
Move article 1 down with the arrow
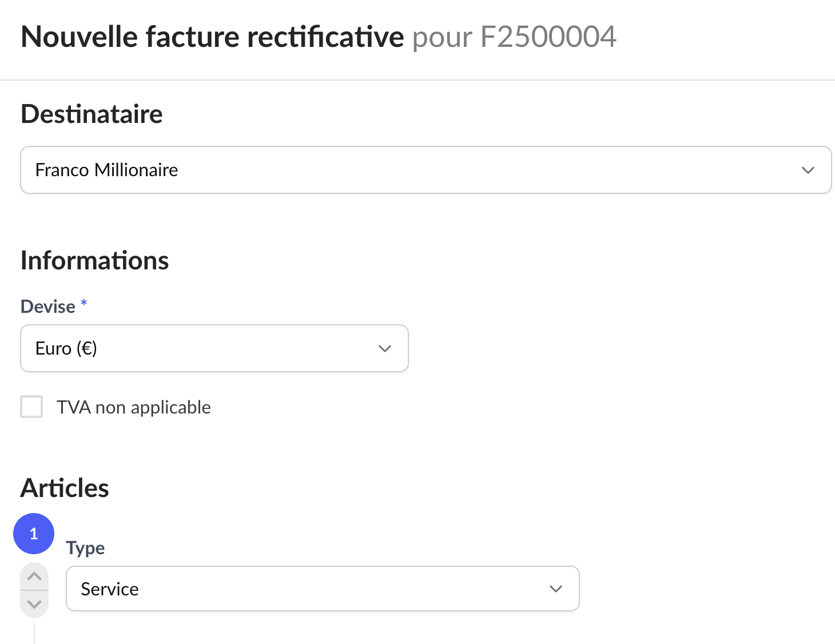pyautogui.click(x=34, y=604)
